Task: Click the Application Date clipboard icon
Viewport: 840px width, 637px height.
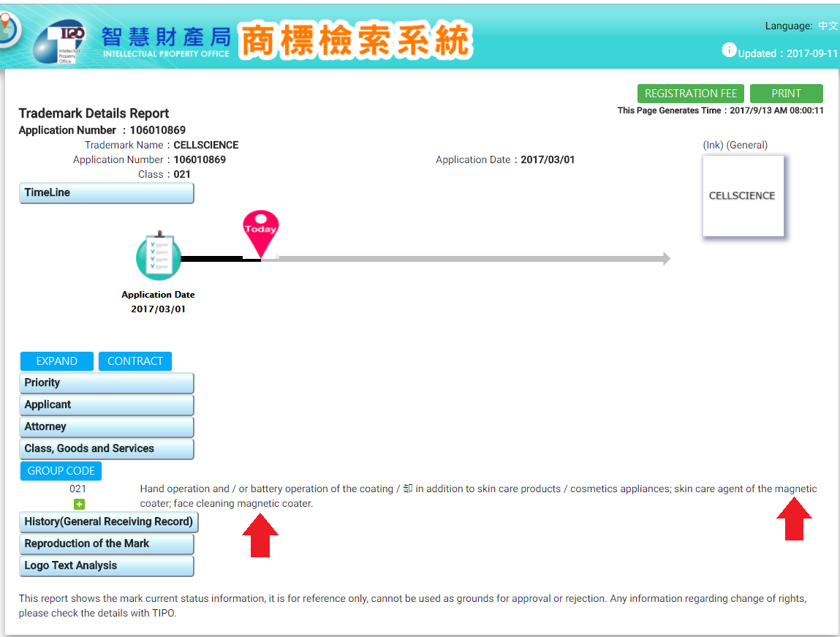Action: point(159,257)
